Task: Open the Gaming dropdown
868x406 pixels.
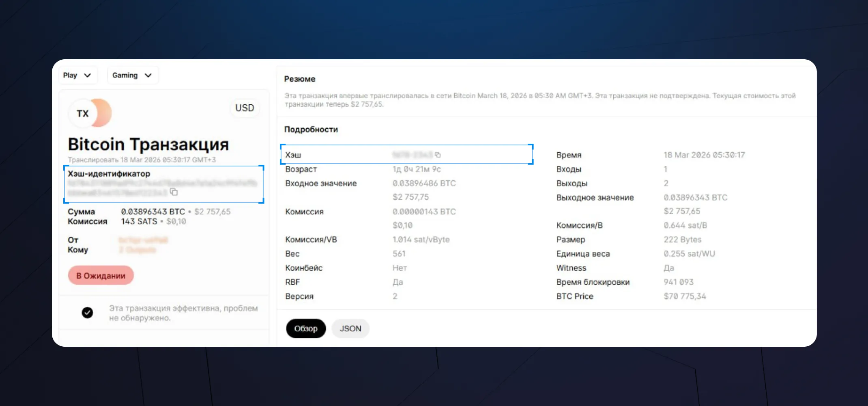Action: (x=133, y=75)
